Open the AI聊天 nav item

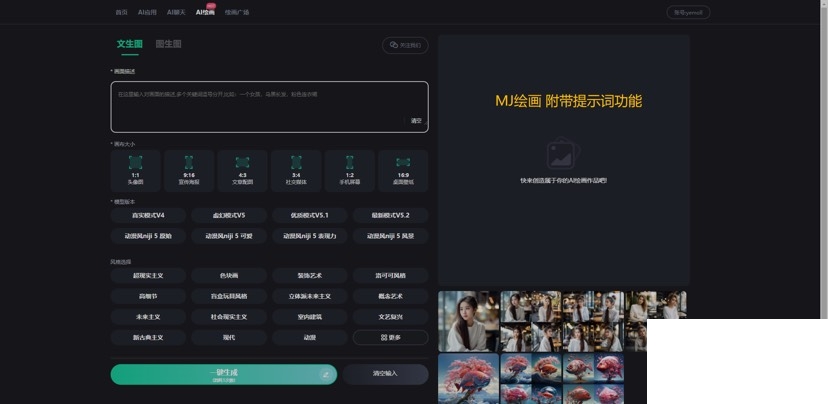(176, 12)
